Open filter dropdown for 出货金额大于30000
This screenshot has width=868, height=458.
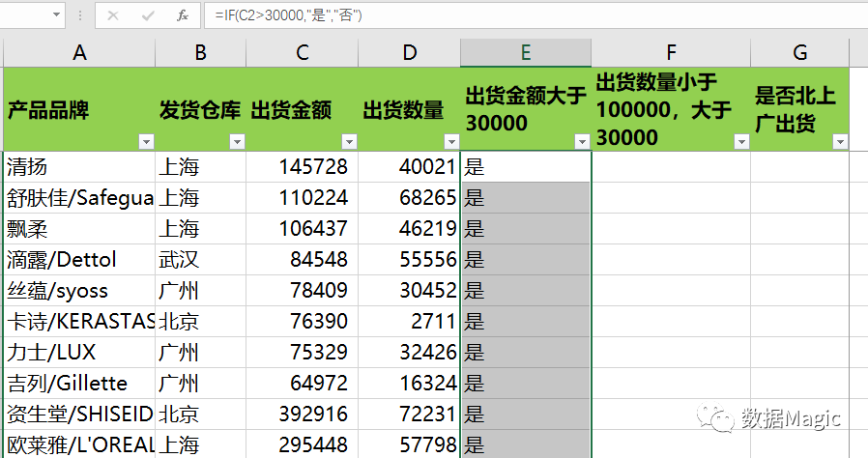pyautogui.click(x=582, y=142)
